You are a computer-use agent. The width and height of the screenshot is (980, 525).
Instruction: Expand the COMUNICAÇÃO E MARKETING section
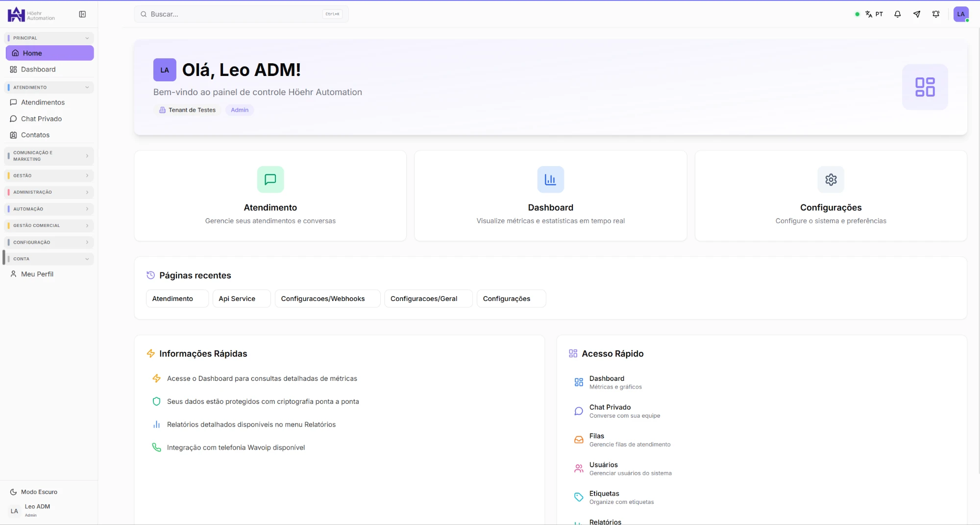click(x=49, y=156)
